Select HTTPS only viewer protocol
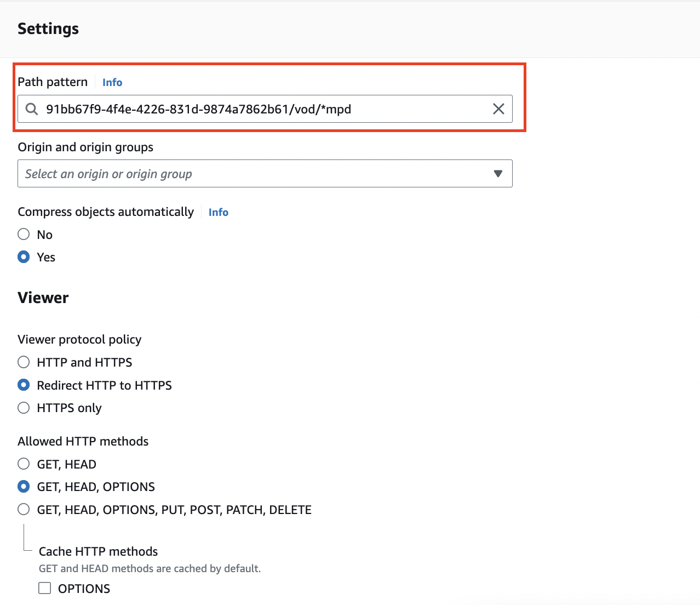The height and width of the screenshot is (605, 700). coord(24,408)
